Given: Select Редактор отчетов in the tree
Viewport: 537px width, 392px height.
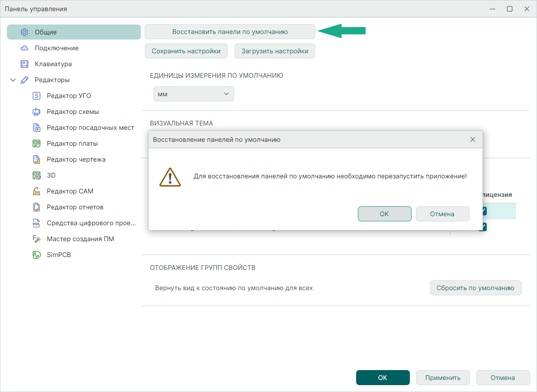Looking at the screenshot, I should 75,207.
